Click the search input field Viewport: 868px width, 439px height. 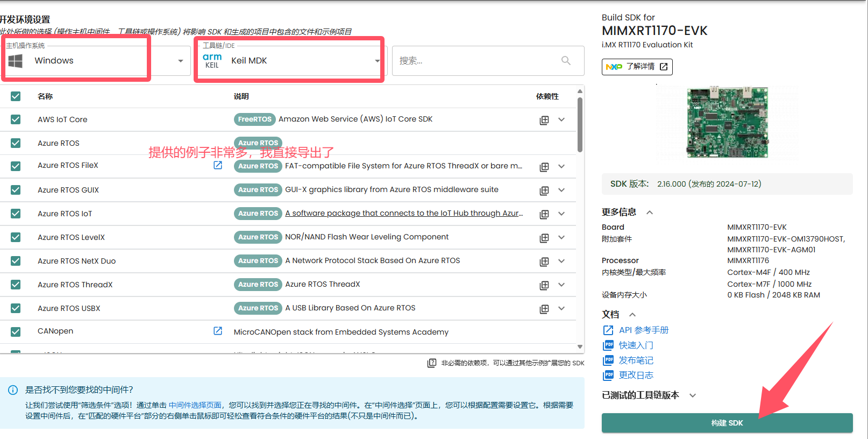[x=488, y=61]
